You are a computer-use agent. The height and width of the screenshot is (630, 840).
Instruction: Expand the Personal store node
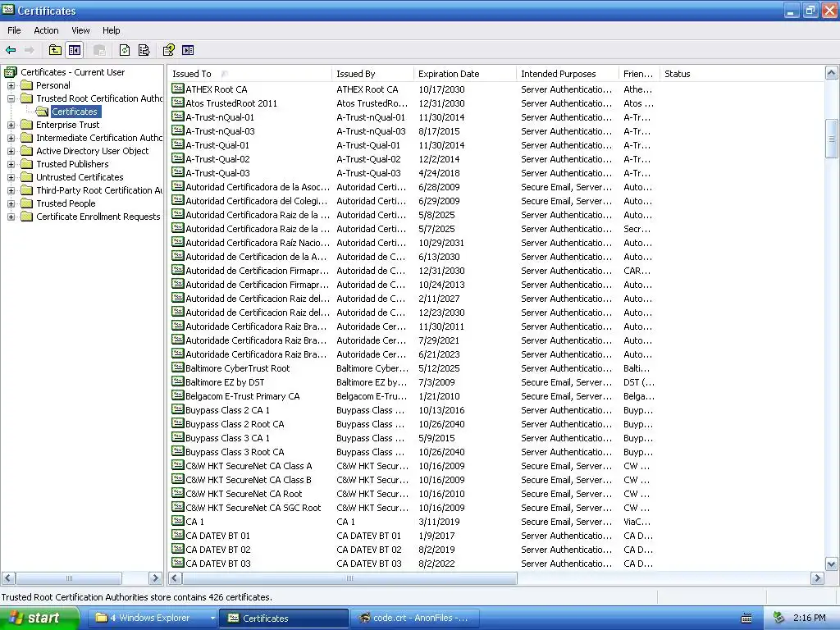(x=11, y=85)
